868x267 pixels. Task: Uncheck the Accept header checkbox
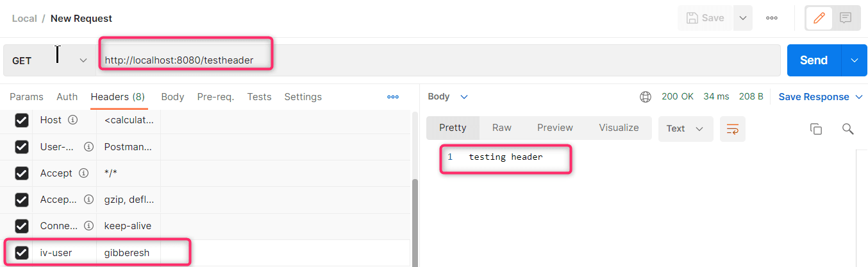coord(22,173)
